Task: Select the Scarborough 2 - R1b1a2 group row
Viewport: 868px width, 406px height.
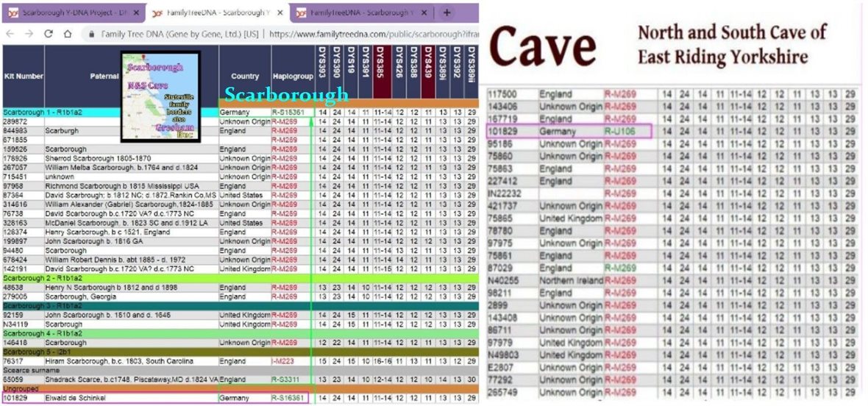Action: [110, 279]
